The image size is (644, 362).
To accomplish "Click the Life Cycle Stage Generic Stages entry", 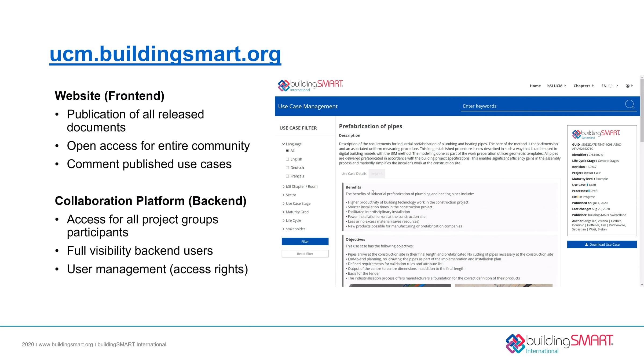I will pyautogui.click(x=595, y=161).
